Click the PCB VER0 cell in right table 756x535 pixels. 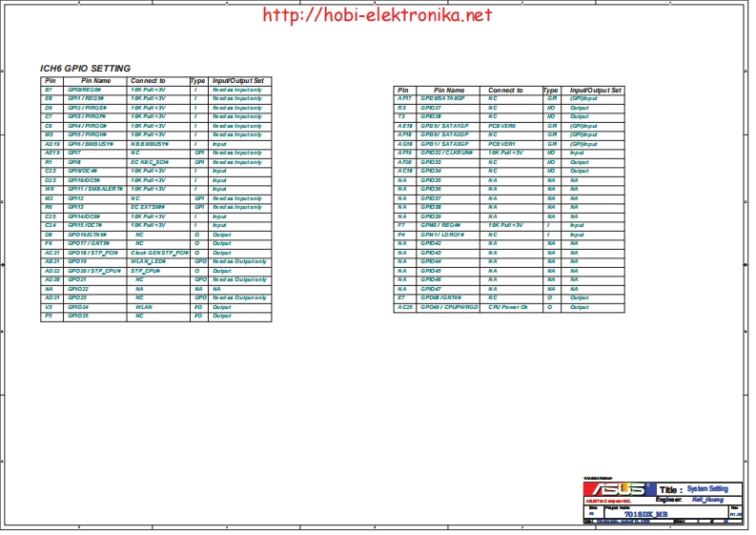[x=501, y=126]
